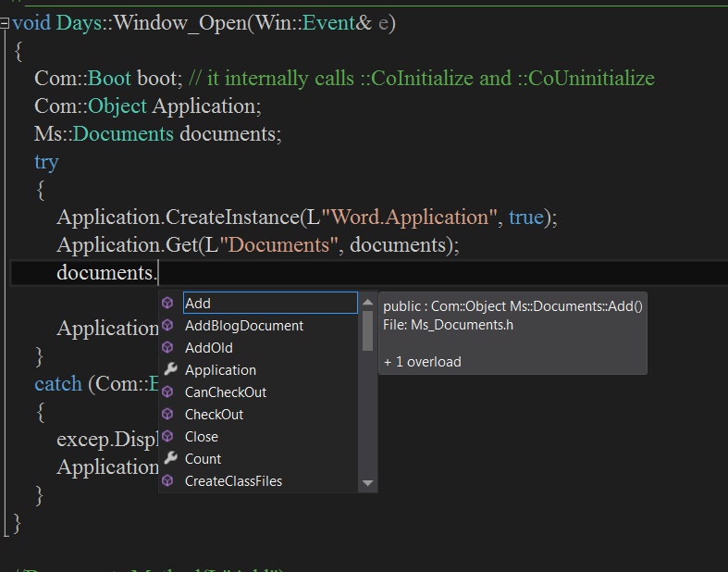Image resolution: width=728 pixels, height=572 pixels.
Task: Click 'CreateInstance' in the Application call
Action: 232,218
